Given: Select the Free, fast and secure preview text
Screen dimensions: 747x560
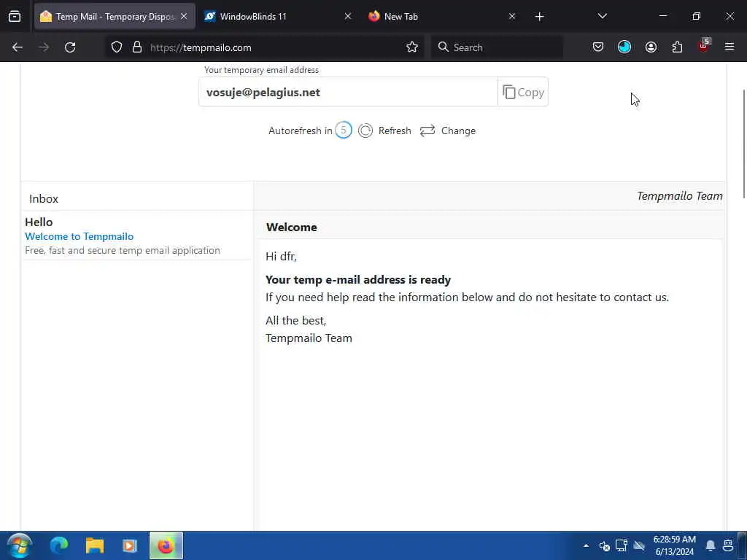Looking at the screenshot, I should pos(123,251).
